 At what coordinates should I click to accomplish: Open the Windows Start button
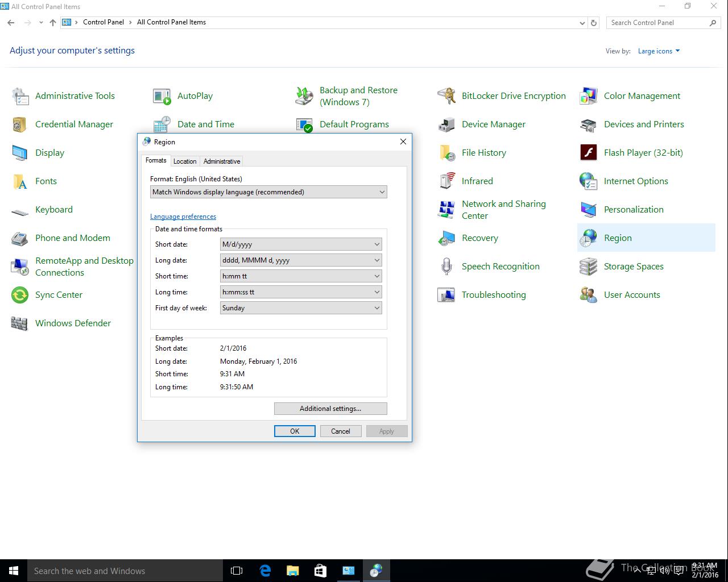click(x=14, y=571)
